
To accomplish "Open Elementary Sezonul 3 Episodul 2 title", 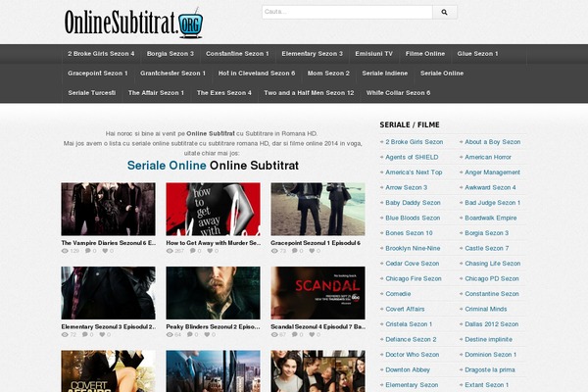I will (x=109, y=326).
